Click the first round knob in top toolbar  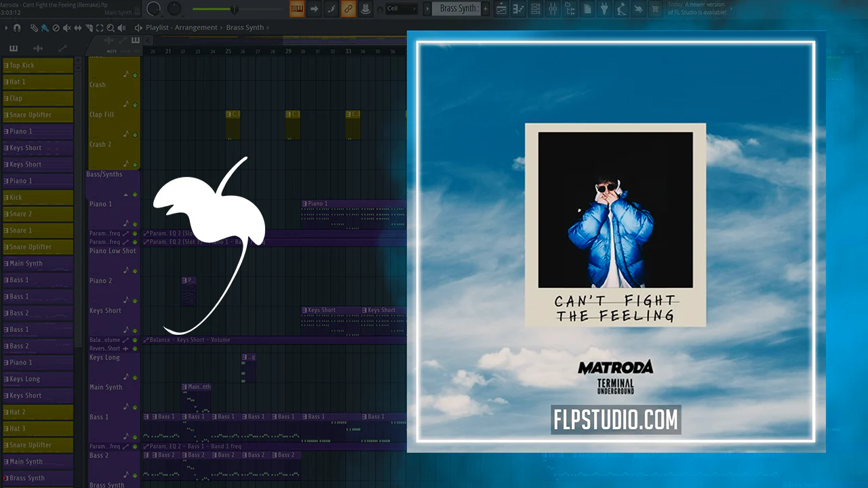pos(154,9)
